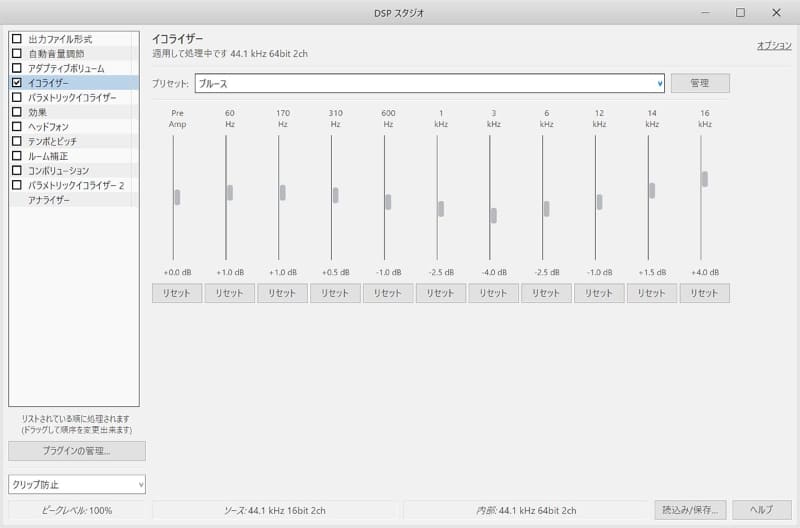The image size is (800, 528).
Task: Open the オプション link
Action: pos(774,45)
